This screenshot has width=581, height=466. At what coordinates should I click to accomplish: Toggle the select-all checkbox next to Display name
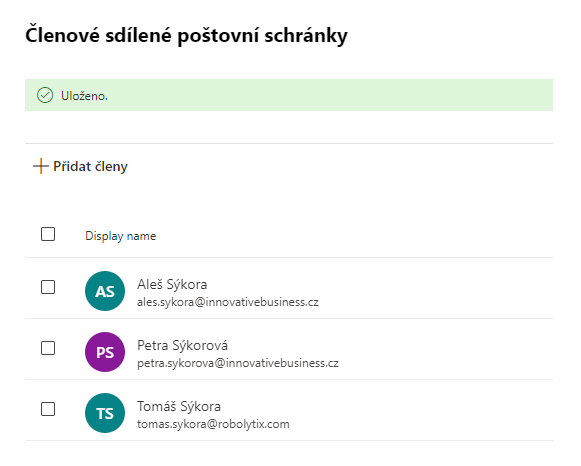[x=48, y=234]
